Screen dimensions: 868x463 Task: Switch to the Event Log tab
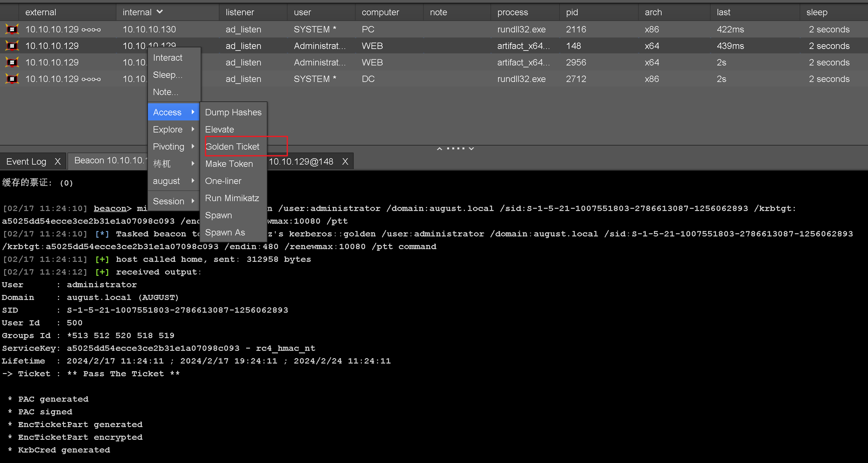pos(26,162)
